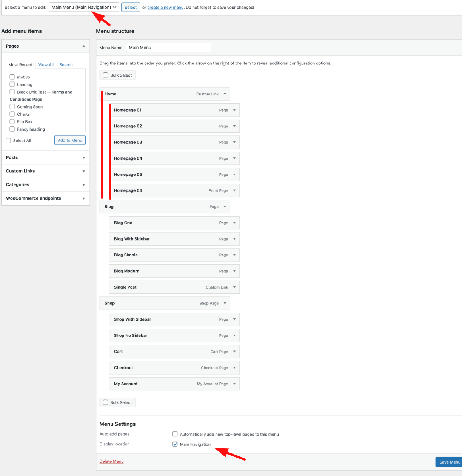The image size is (462, 476).
Task: Switch to Search tab in Pages
Action: coord(66,65)
